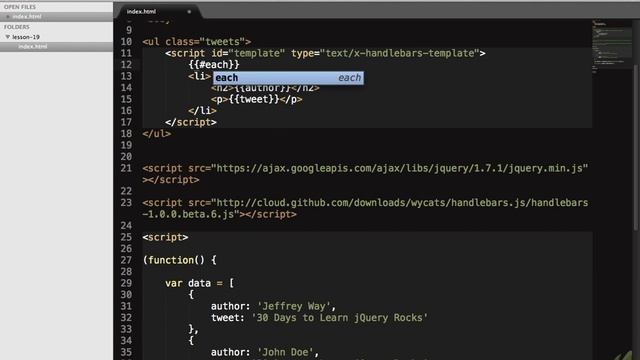The width and height of the screenshot is (640, 360).
Task: Close the index.html tab
Action: 189,12
